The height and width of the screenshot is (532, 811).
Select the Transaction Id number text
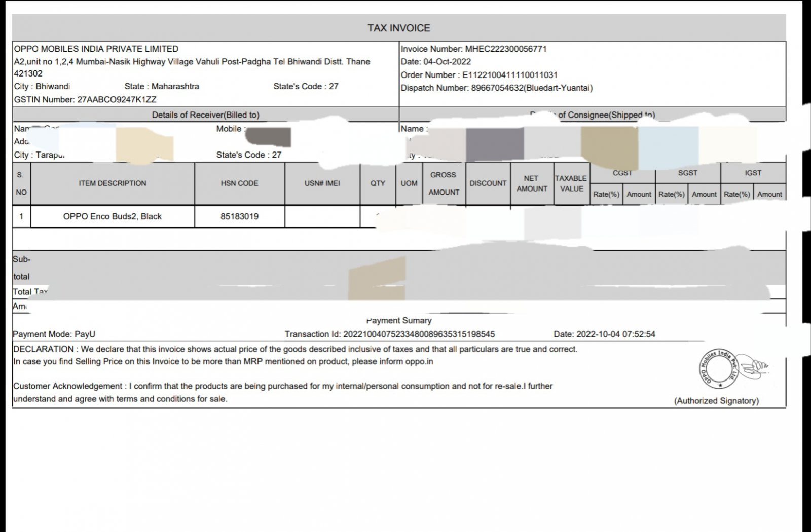pos(419,334)
